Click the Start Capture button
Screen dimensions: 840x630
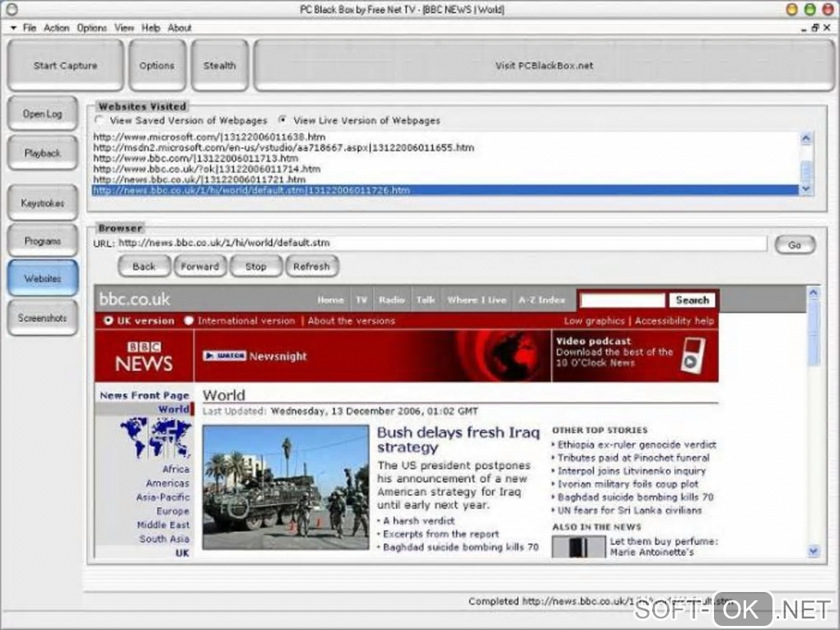point(65,65)
